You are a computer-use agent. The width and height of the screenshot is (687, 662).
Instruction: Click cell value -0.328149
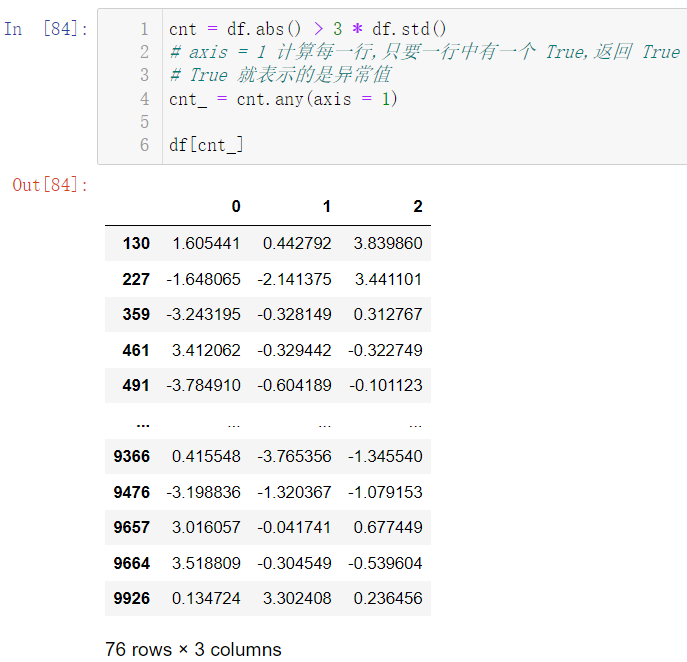[294, 315]
